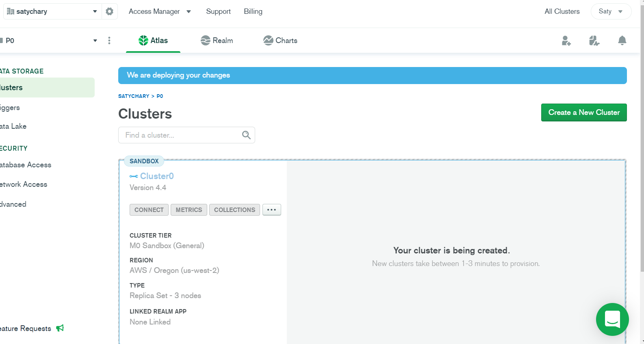Open Feature Requests link

[26, 329]
